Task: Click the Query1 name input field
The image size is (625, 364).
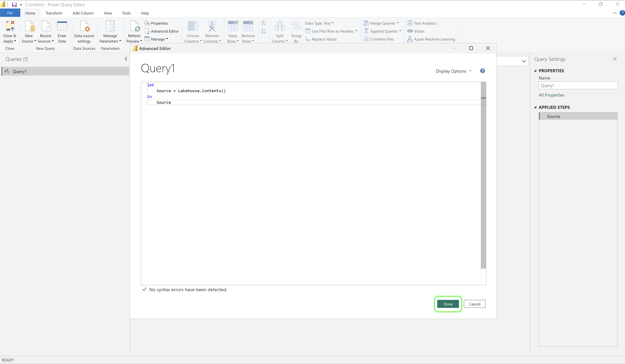Action: coord(578,85)
